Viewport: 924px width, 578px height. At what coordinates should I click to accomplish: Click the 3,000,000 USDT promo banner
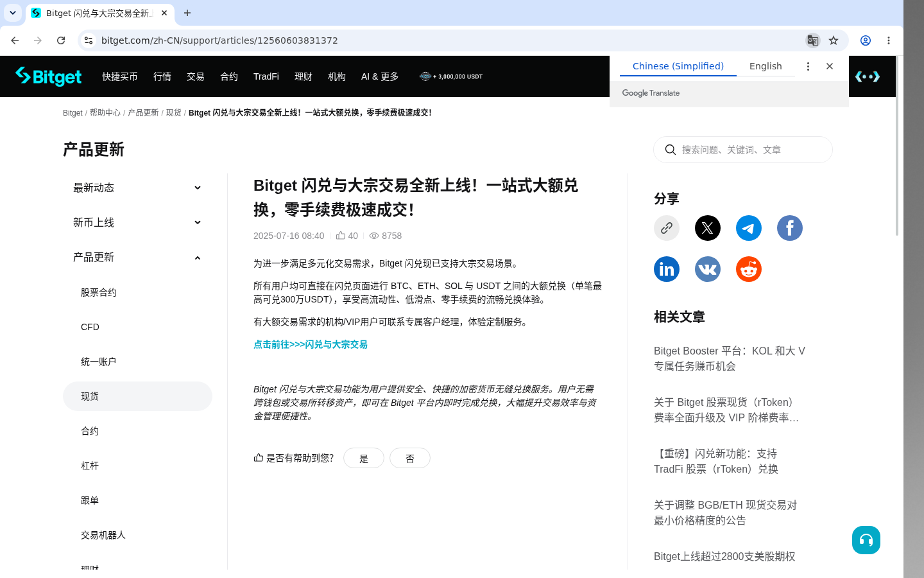click(451, 76)
